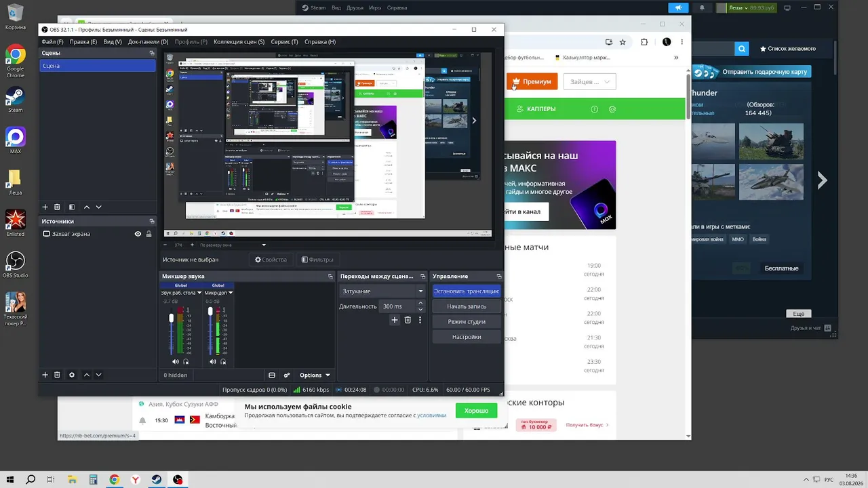Open Steam announcements megaphone button
868x488 pixels.
(678, 7)
